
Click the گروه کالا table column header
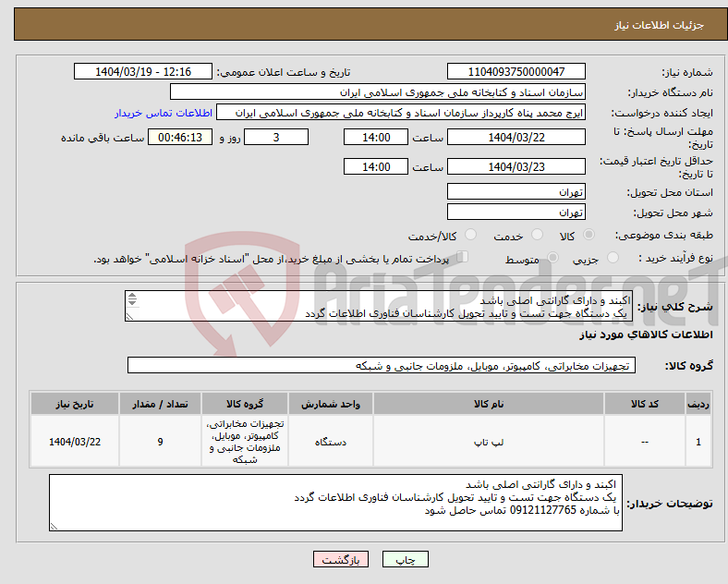click(x=245, y=404)
